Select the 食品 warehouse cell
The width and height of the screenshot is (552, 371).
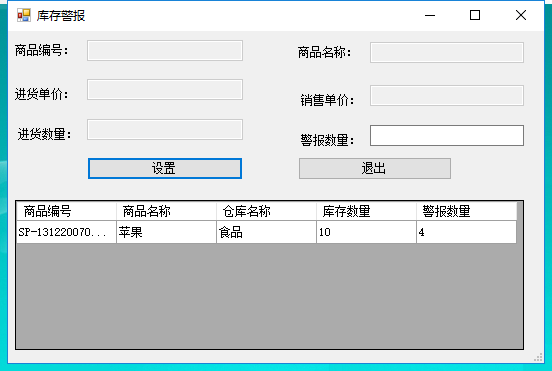pos(266,232)
